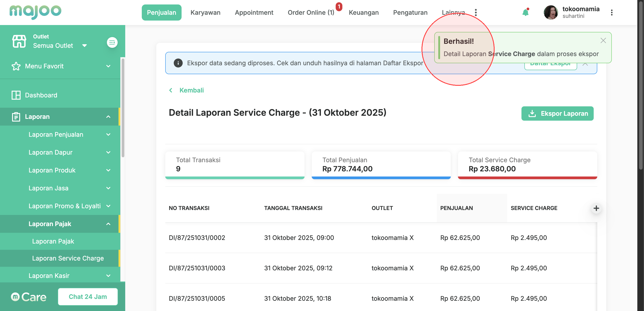The image size is (644, 311).
Task: Collapse the Laporan Pajak section
Action: (108, 224)
